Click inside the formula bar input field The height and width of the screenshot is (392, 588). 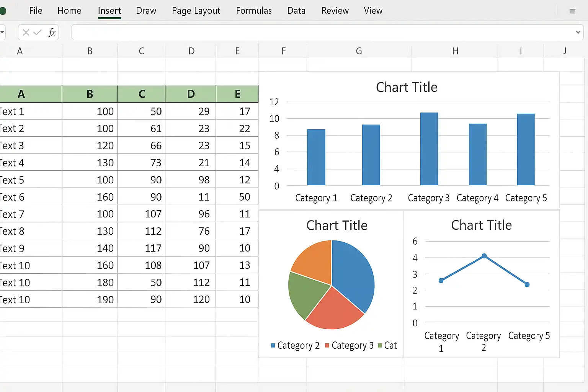(x=322, y=33)
